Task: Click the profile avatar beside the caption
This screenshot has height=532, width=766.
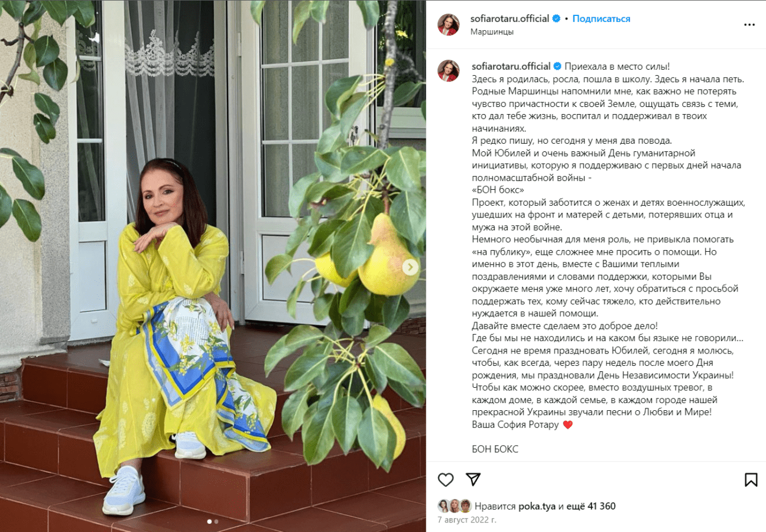Action: pyautogui.click(x=448, y=70)
